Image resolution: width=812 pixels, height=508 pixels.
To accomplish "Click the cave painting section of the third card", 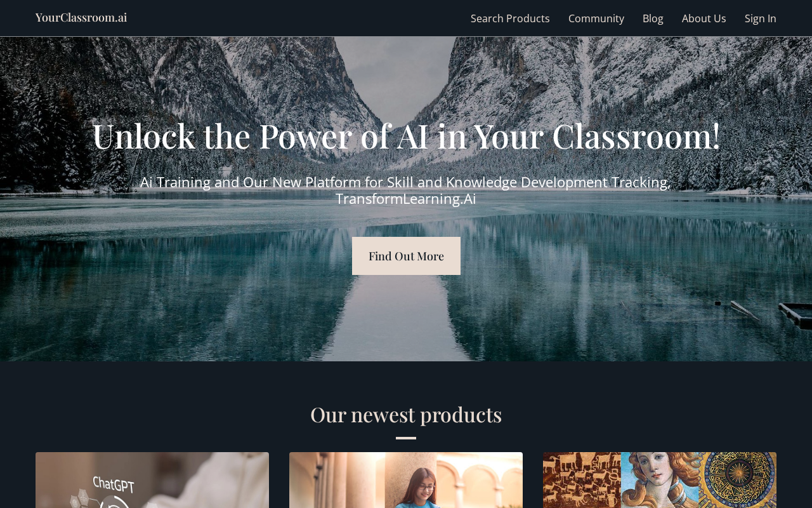I will pyautogui.click(x=582, y=480).
